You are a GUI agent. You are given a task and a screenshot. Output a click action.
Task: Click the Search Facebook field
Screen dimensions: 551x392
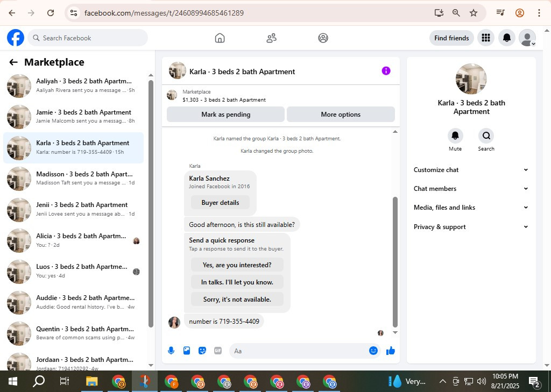pyautogui.click(x=88, y=38)
